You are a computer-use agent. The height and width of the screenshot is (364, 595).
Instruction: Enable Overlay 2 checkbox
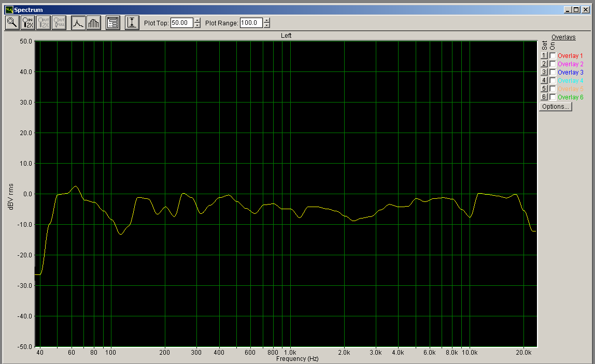(552, 64)
